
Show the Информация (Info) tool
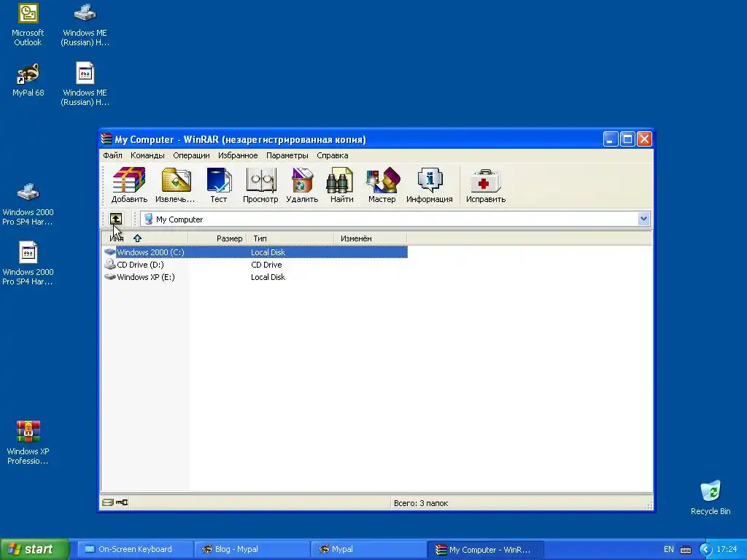[429, 185]
